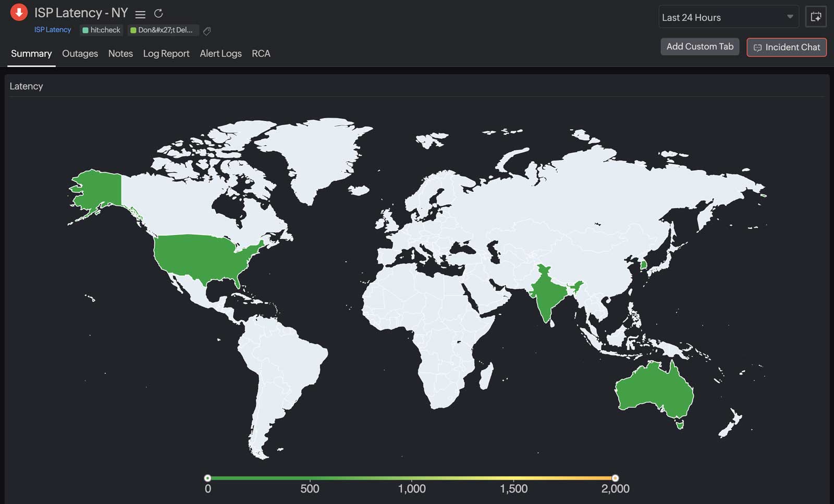Open the Incident Chat speech bubble icon
This screenshot has width=834, height=504.
click(757, 47)
